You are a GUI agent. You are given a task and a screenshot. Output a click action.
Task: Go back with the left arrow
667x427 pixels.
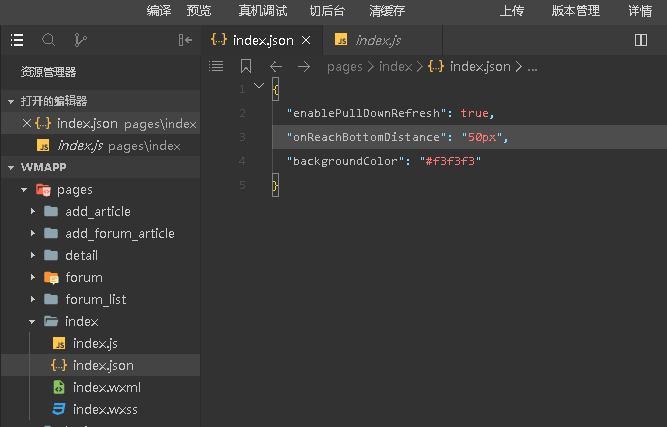(276, 66)
